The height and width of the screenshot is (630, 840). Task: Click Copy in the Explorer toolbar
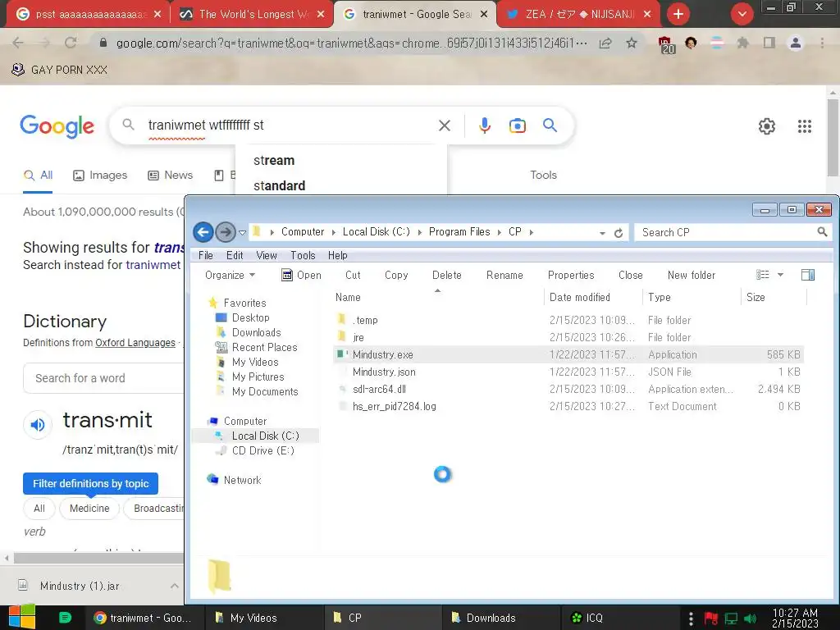[x=396, y=275]
